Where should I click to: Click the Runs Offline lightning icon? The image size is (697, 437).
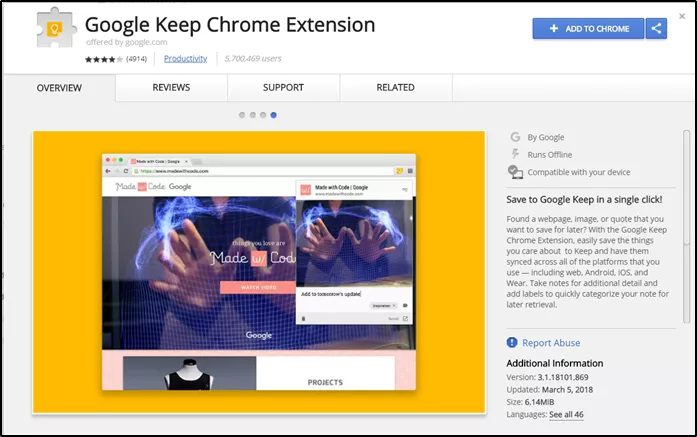[515, 154]
